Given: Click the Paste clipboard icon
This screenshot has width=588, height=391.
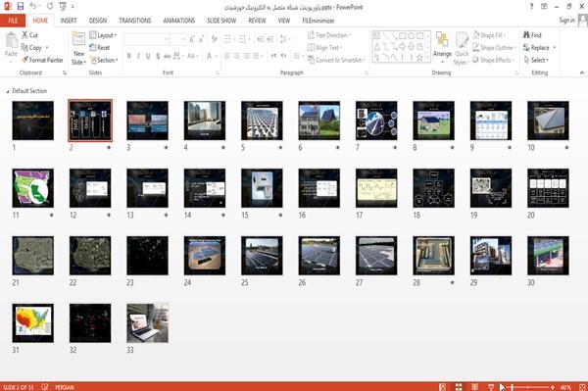Looking at the screenshot, I should [x=11, y=40].
